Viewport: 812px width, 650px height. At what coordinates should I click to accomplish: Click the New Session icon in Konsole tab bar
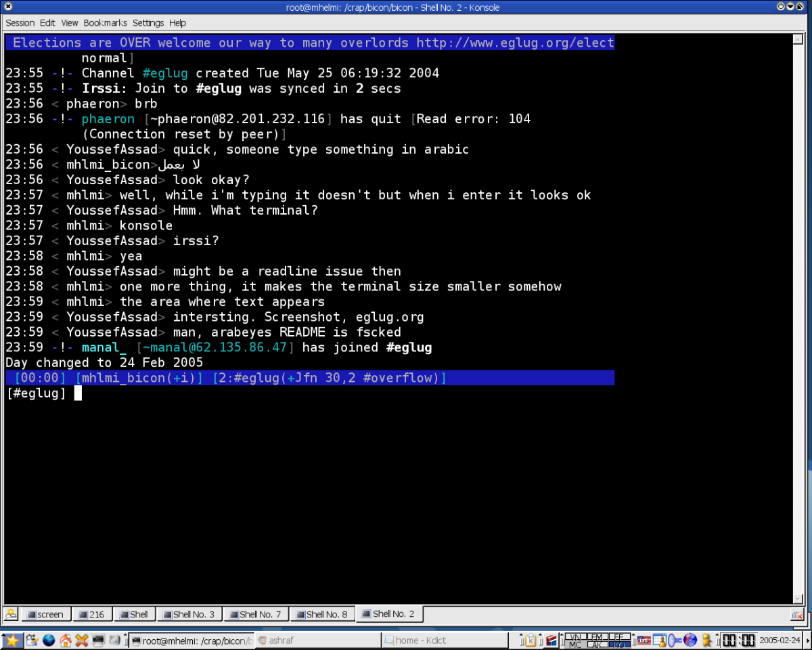pos(11,614)
